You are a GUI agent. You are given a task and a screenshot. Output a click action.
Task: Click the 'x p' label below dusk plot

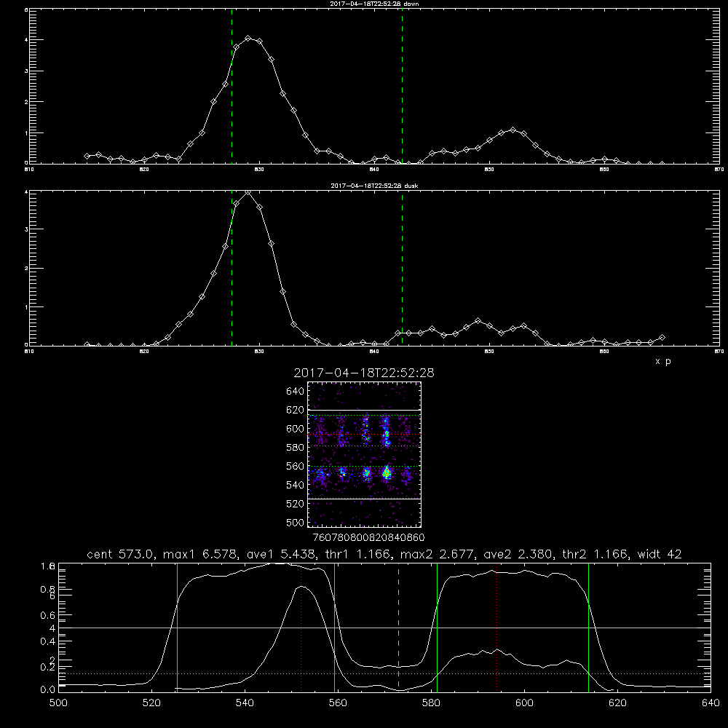coord(663,361)
